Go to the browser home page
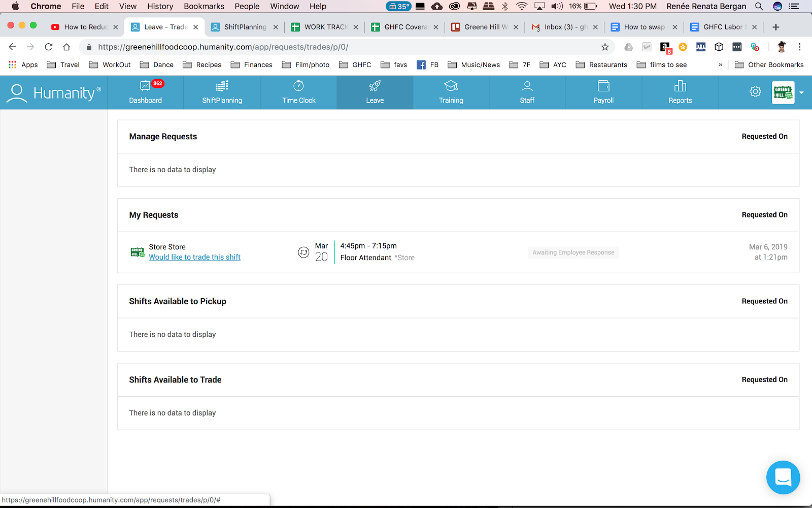Viewport: 812px width, 508px height. [66, 47]
